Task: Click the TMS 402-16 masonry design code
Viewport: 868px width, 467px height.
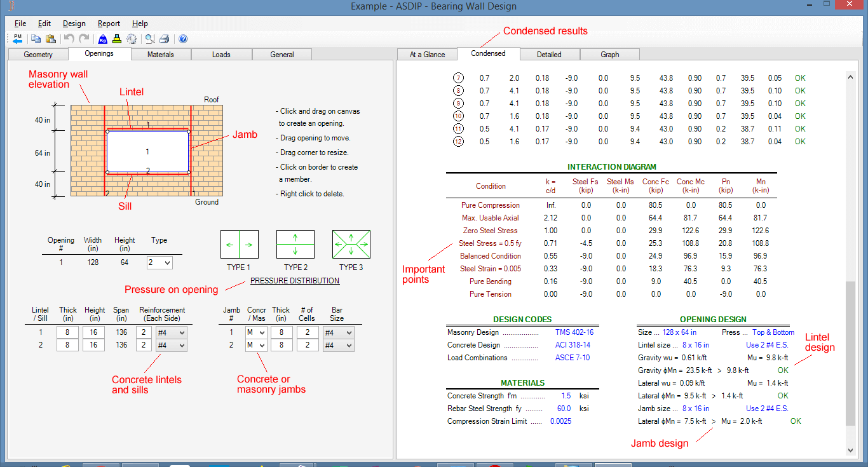Action: (x=574, y=332)
